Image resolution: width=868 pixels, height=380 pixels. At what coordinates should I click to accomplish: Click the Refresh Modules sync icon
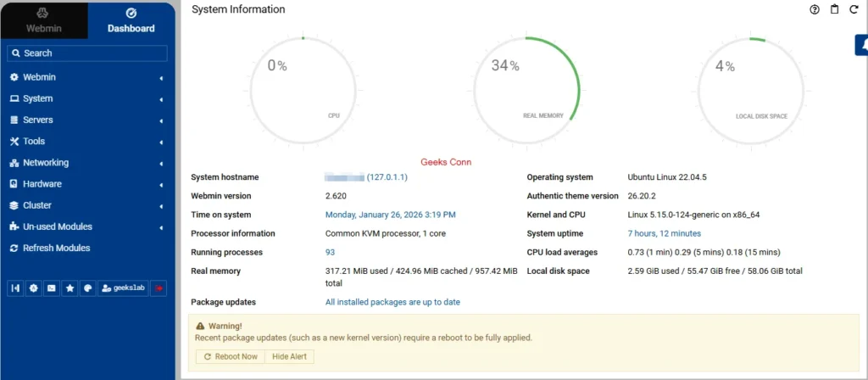[14, 249]
